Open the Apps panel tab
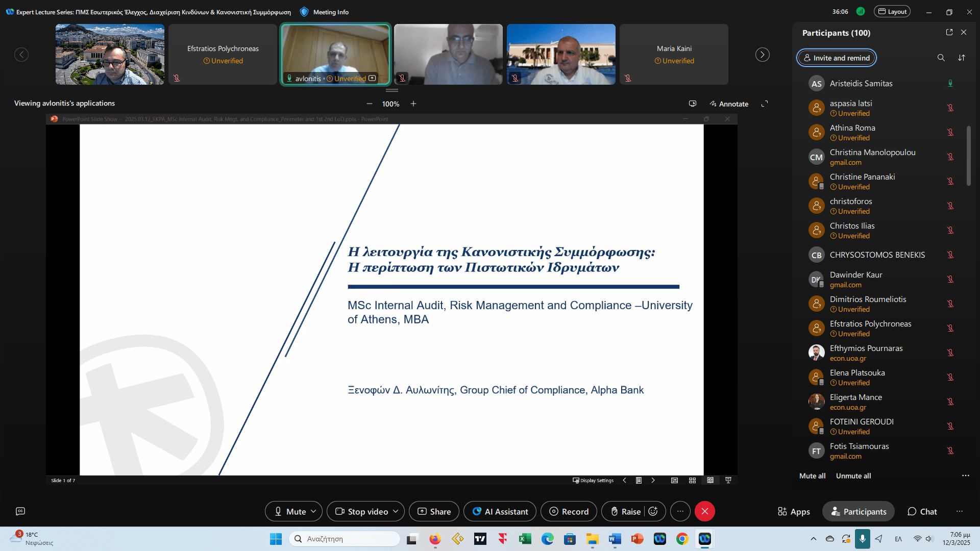Screen dimensions: 980x551 point(794,511)
